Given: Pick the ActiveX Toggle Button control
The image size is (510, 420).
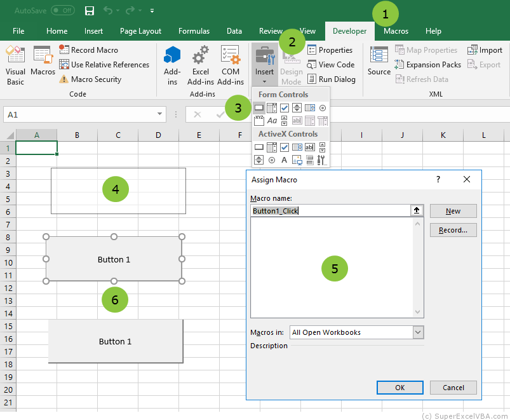Looking at the screenshot, I should [x=309, y=159].
